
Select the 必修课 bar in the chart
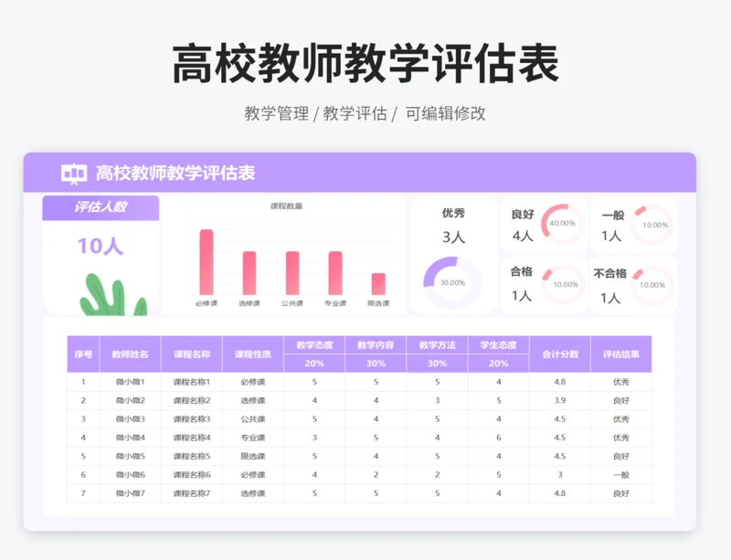[207, 262]
